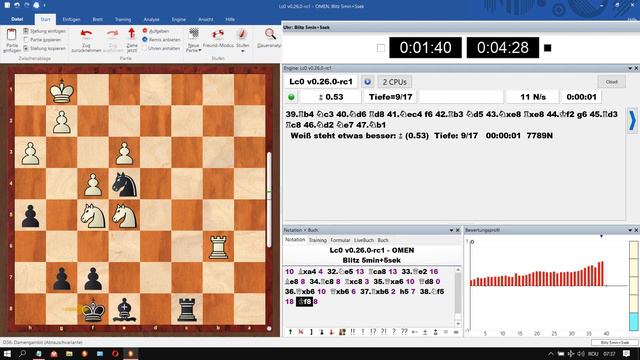Click the white square beside the 0:01:40 clock
Image resolution: width=640 pixels, height=360 pixels.
380,48
